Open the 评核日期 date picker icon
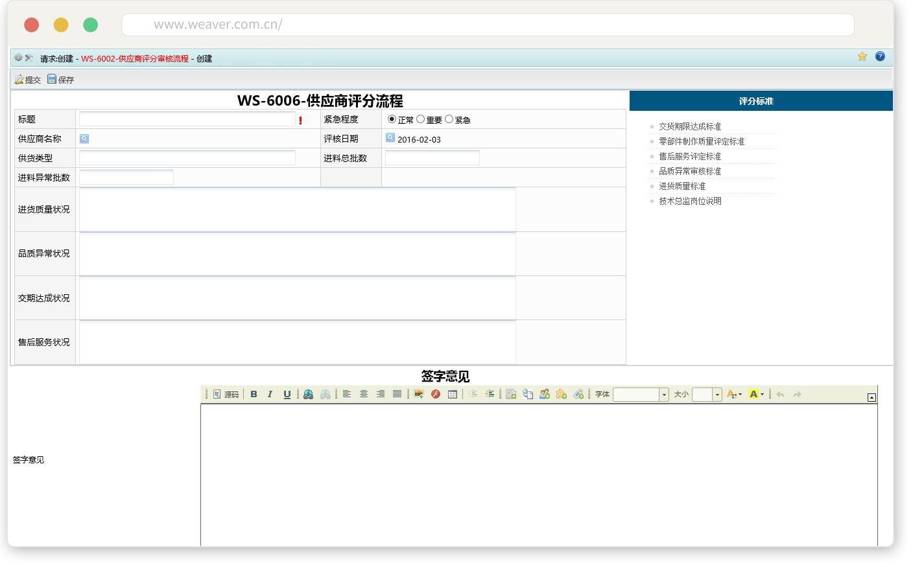Screen dimensions: 924x567 390,138
